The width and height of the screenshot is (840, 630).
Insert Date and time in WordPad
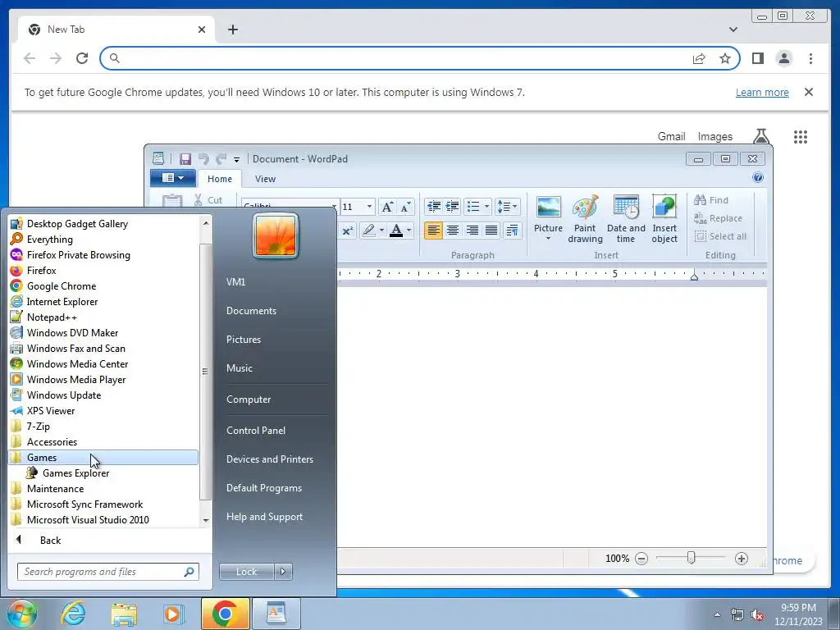[626, 218]
